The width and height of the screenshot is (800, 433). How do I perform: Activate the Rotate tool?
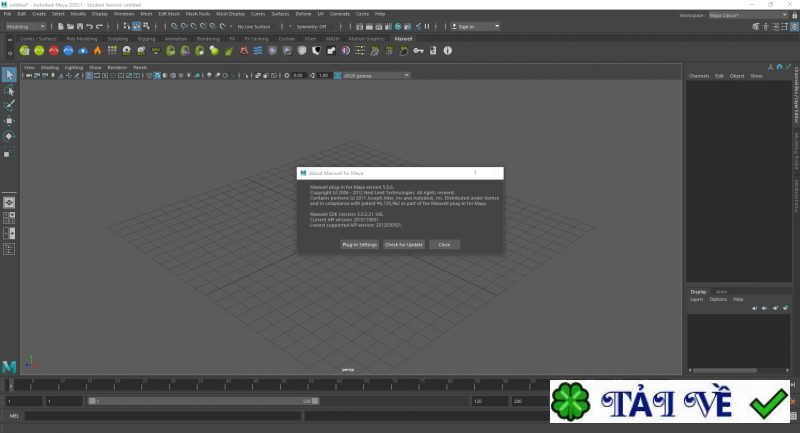click(9, 136)
